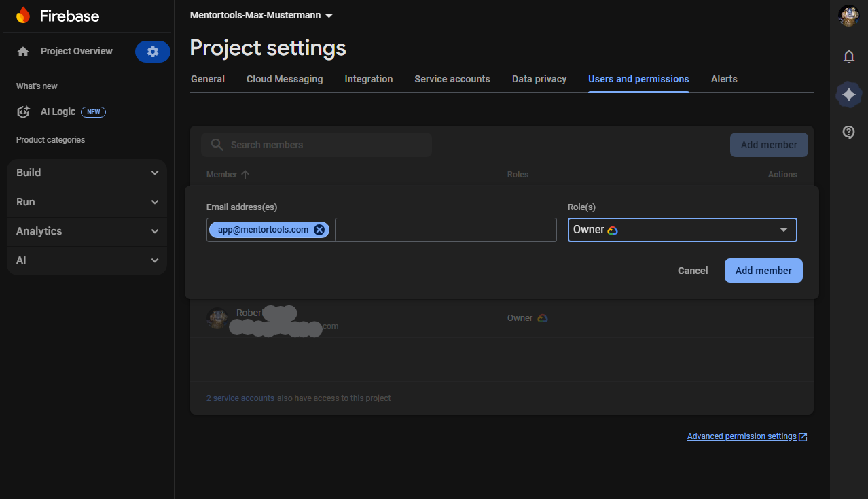Screen dimensions: 868x499
Task: Click the Email address(es) label
Action: click(242, 207)
